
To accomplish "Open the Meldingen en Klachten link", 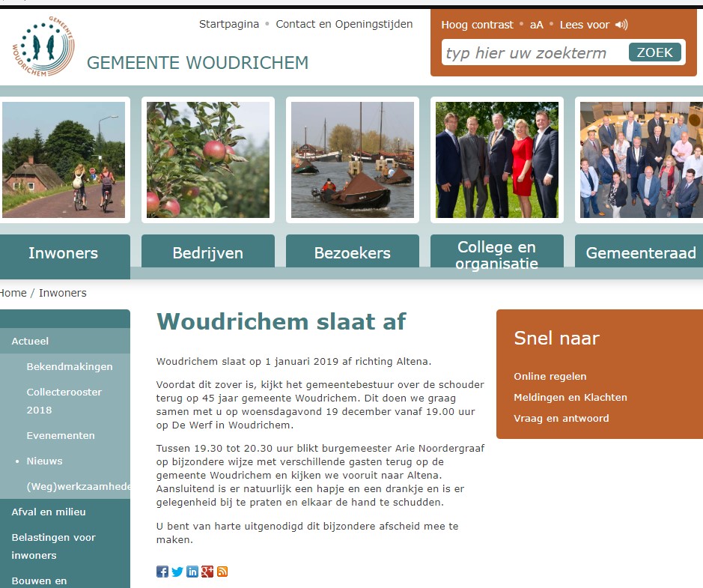I will pyautogui.click(x=570, y=397).
